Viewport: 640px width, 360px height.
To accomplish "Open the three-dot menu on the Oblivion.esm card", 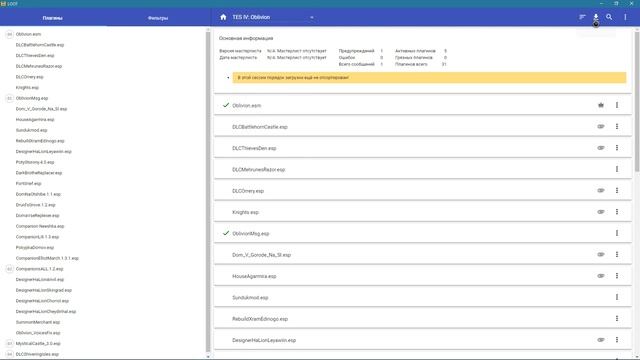I will 617,105.
